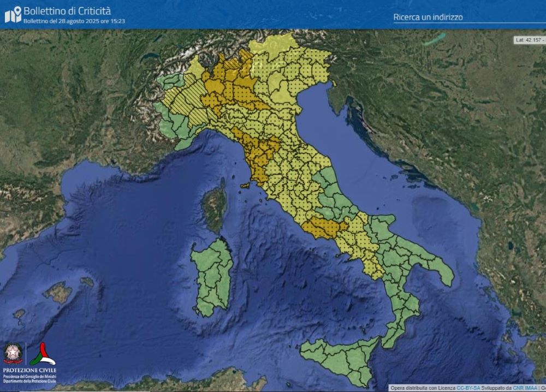Image resolution: width=546 pixels, height=392 pixels.
Task: Open the CC-BY-SA license link
Action: pyautogui.click(x=468, y=388)
